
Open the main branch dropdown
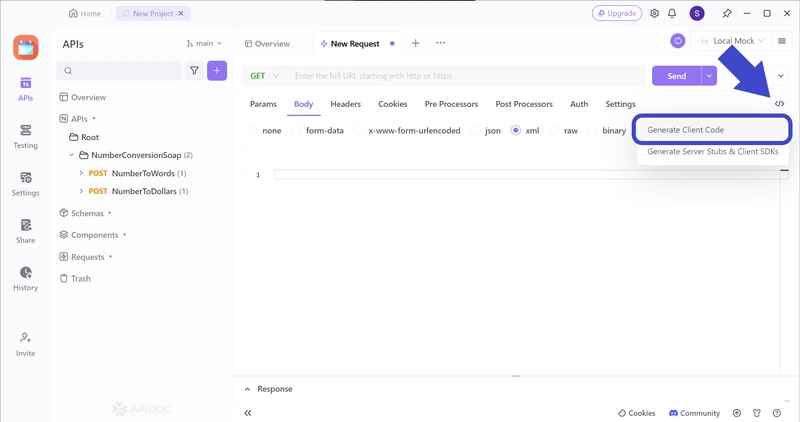coord(204,43)
